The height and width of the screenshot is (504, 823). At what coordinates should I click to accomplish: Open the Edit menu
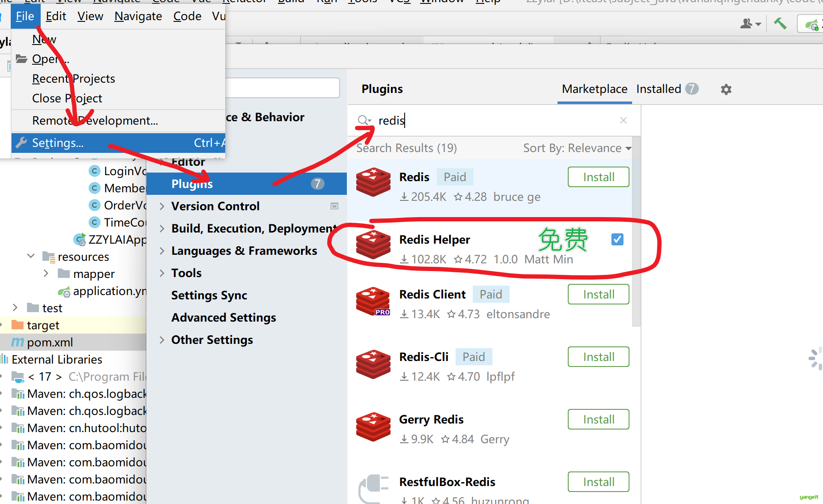[x=56, y=16]
